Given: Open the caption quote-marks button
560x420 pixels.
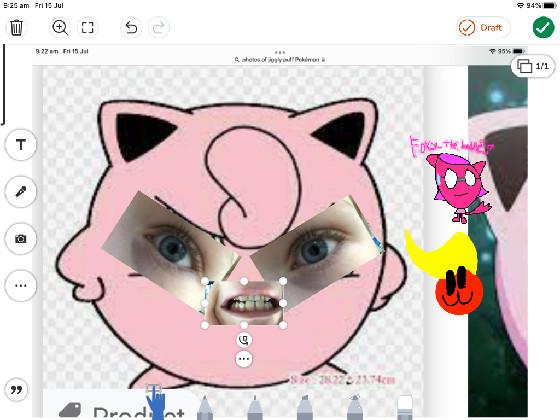Looking at the screenshot, I should (x=16, y=390).
